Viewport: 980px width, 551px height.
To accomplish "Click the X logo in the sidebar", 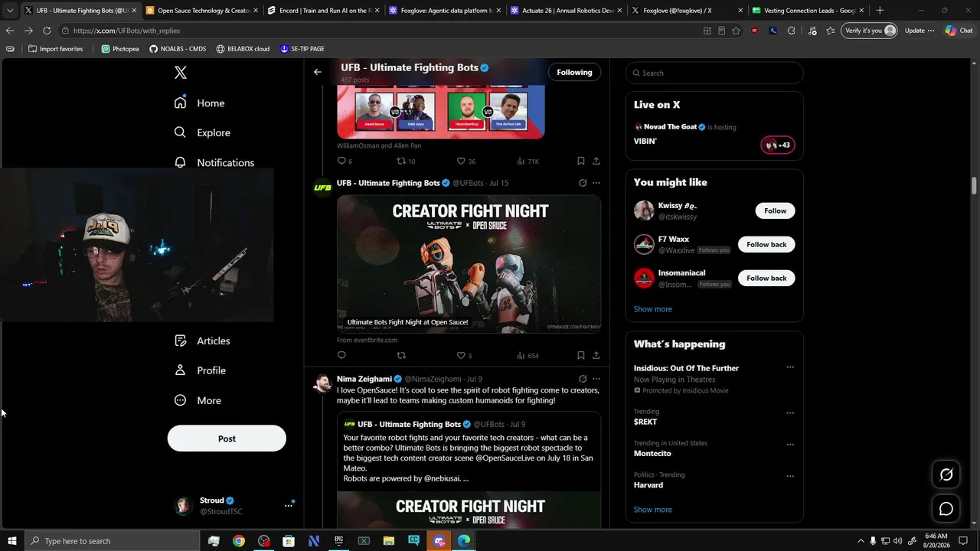I will (180, 73).
